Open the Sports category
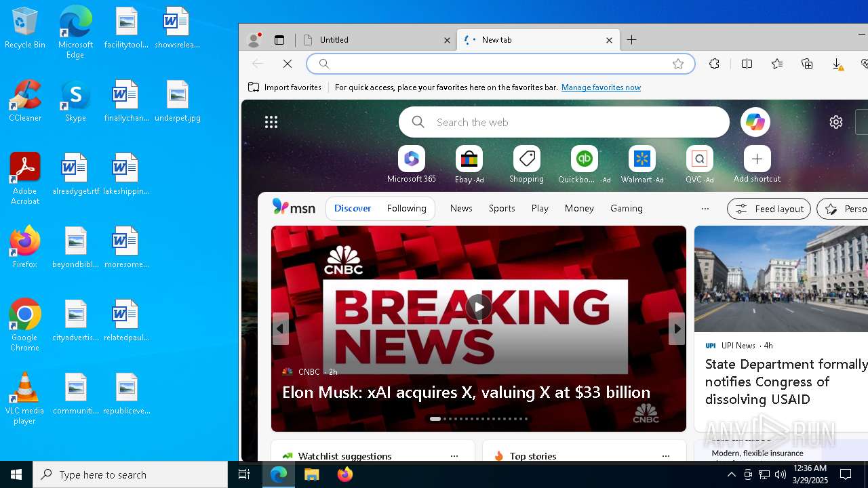The image size is (868, 488). (x=502, y=208)
